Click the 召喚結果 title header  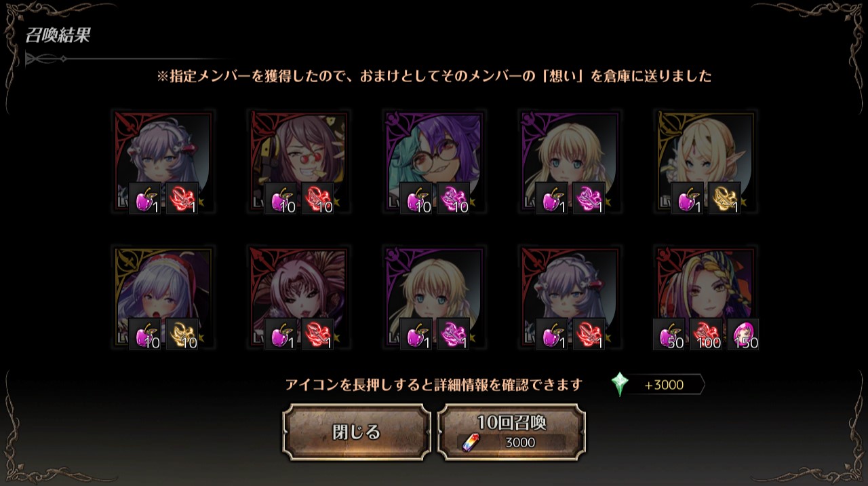pos(58,35)
